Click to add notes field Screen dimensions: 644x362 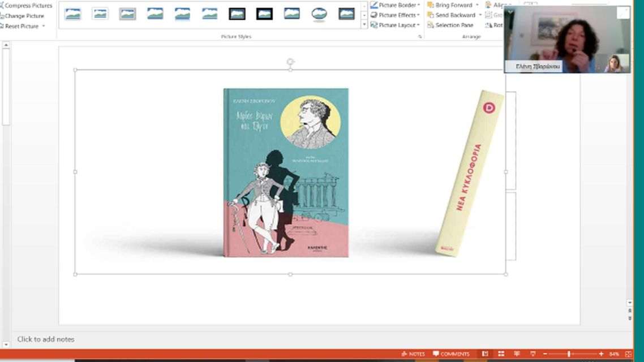pyautogui.click(x=46, y=339)
